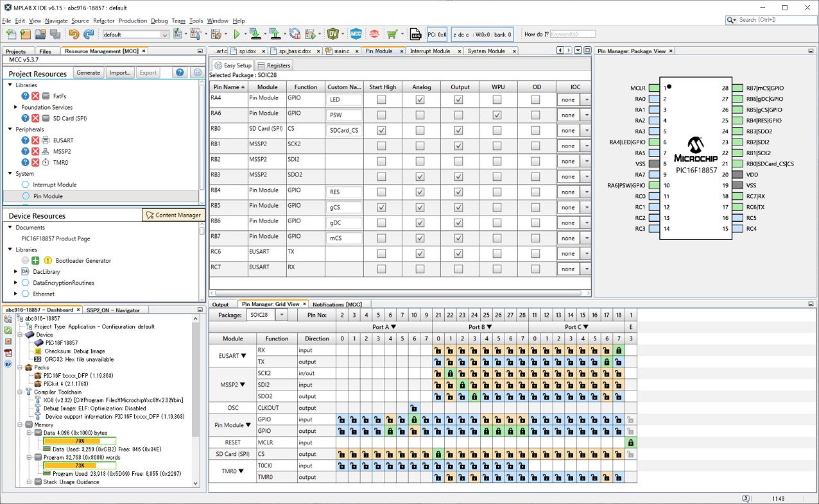Click the Open Project toolbar icon
Screen dimensions: 819x504
[40, 34]
